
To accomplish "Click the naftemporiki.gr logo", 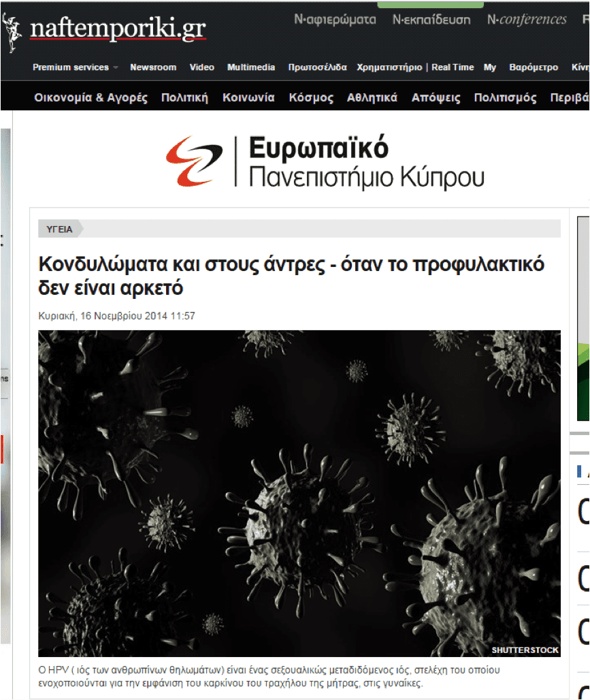I will [117, 29].
